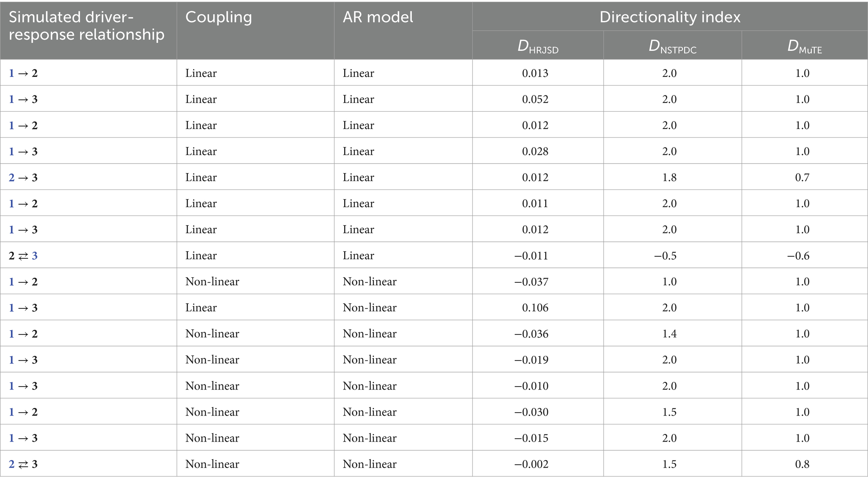This screenshot has width=868, height=484.
Task: Click 'Linear' coupling in the 0.106 row
Action: [201, 308]
